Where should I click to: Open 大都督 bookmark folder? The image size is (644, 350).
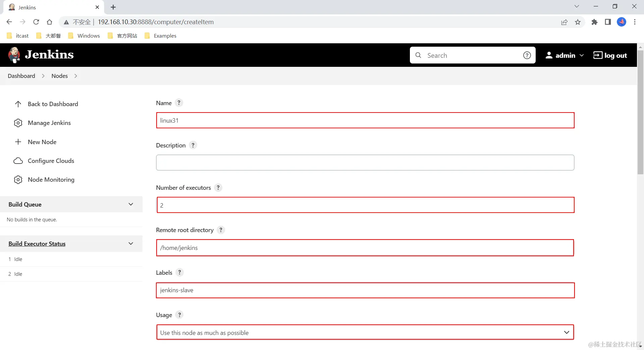(x=49, y=36)
